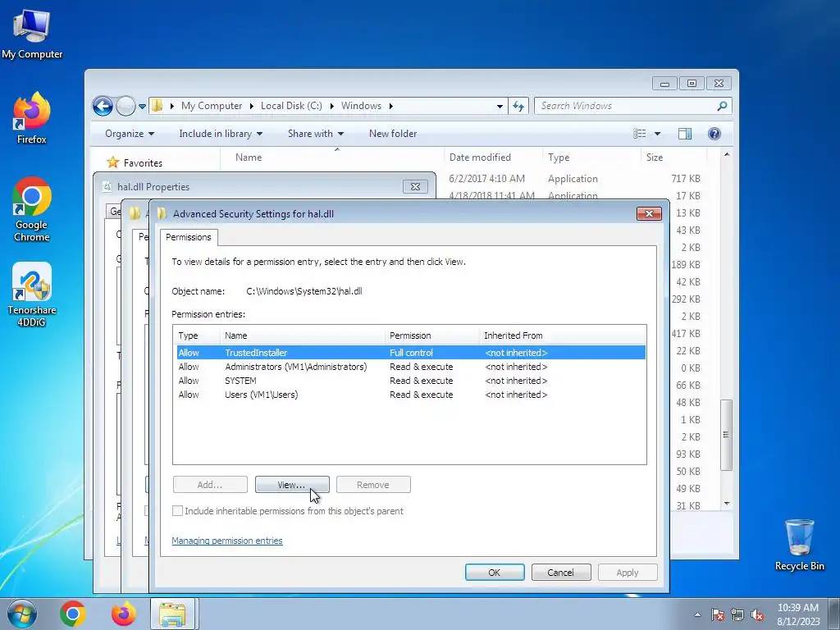Show hidden tray icons arrow
Viewport: 840px width, 630px height.
[697, 615]
